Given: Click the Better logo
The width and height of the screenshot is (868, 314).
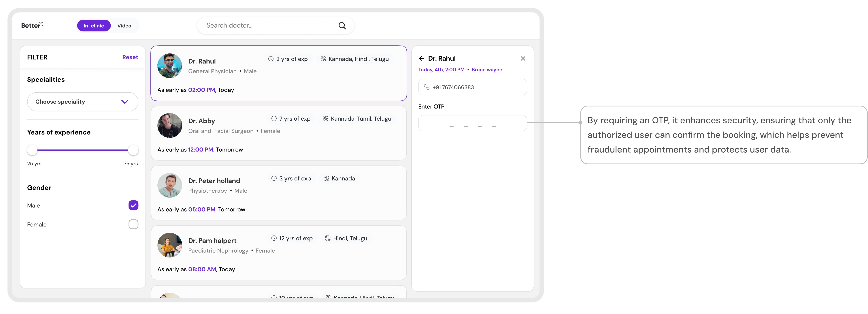Looking at the screenshot, I should 32,25.
